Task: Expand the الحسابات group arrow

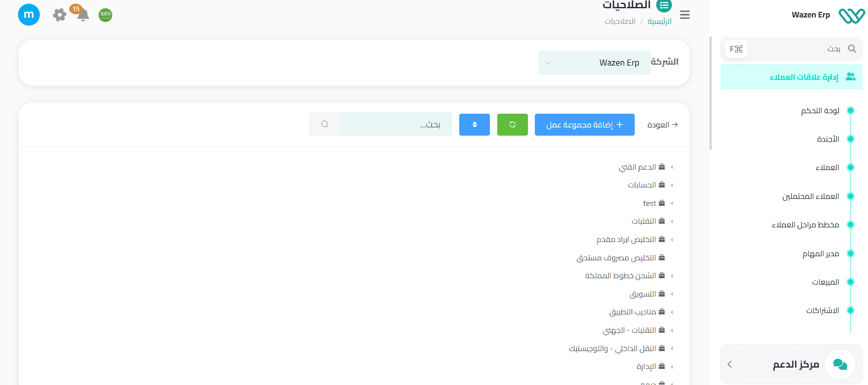Action: (672, 185)
